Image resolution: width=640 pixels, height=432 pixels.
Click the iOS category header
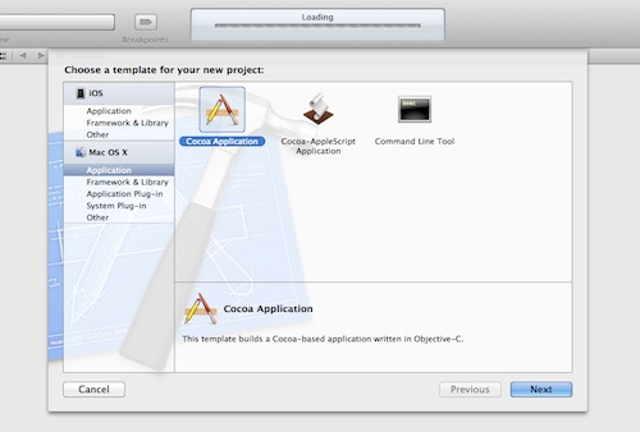tap(119, 94)
